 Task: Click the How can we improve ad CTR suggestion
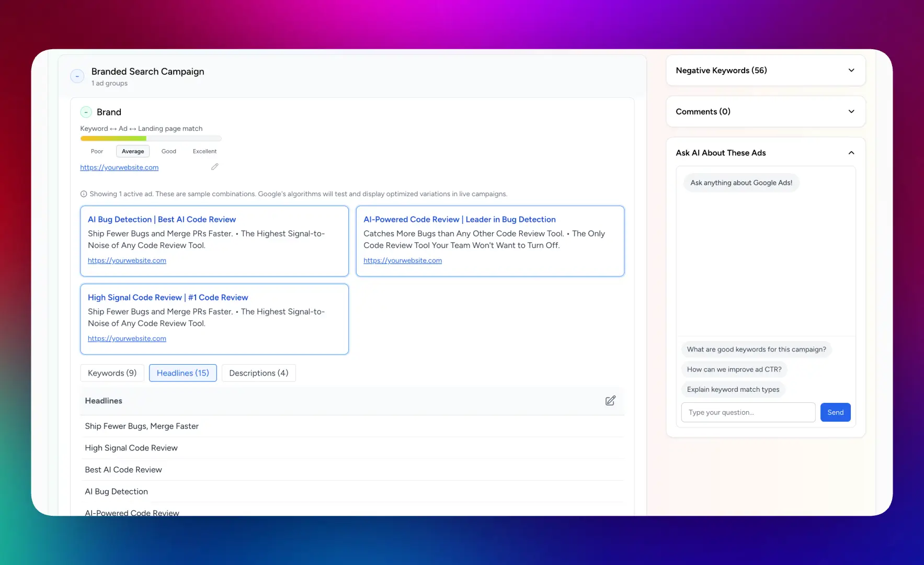coord(734,369)
